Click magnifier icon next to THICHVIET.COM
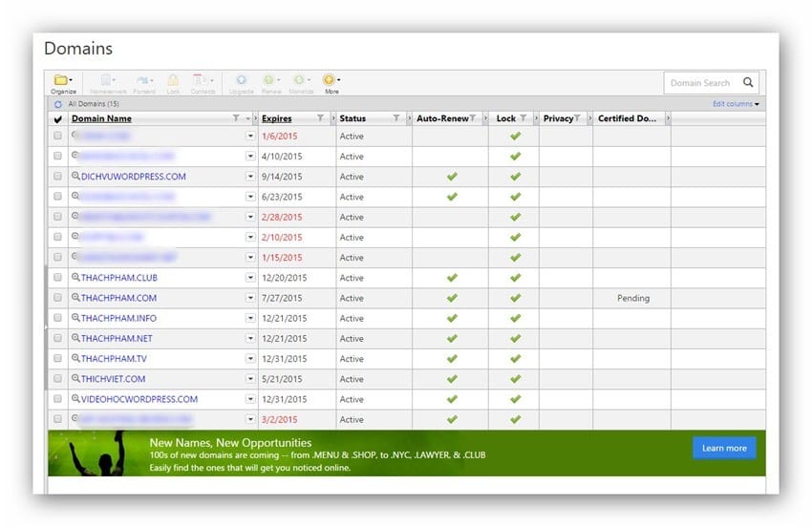The width and height of the screenshot is (812, 527). click(75, 378)
